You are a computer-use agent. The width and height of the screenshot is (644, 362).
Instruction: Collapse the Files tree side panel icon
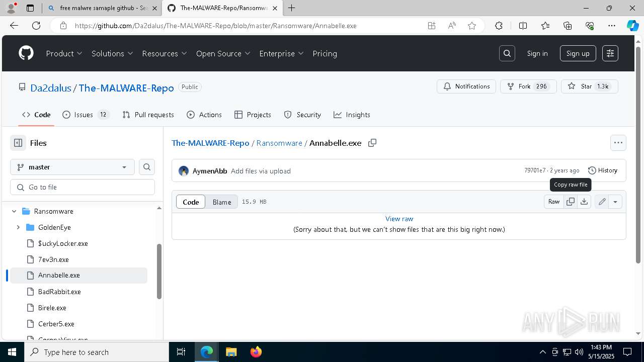pos(18,143)
